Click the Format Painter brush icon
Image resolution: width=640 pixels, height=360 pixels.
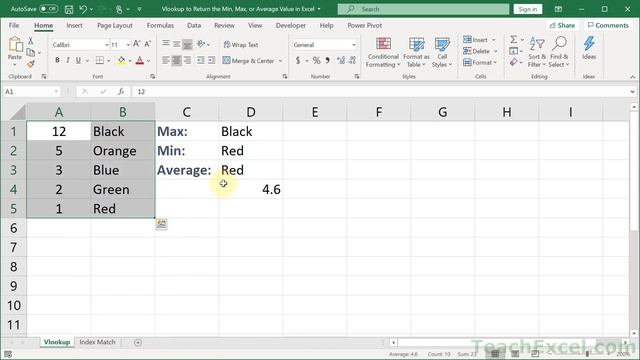click(31, 64)
